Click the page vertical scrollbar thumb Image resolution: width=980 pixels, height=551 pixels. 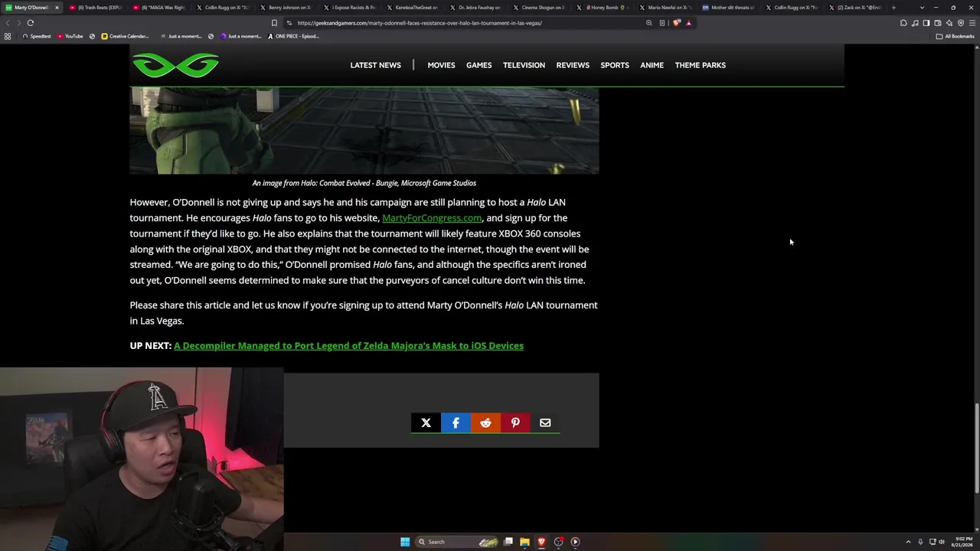tap(976, 448)
